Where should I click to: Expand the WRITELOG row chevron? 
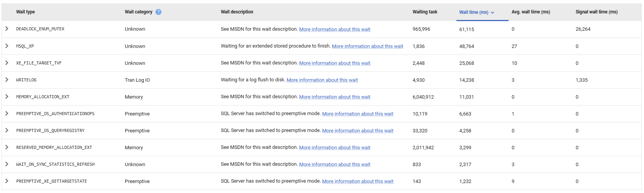coord(7,80)
